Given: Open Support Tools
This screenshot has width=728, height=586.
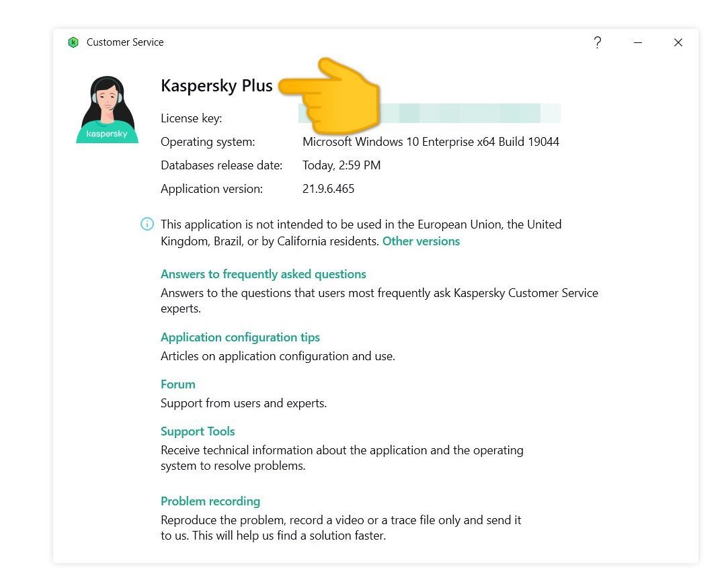Looking at the screenshot, I should click(198, 431).
